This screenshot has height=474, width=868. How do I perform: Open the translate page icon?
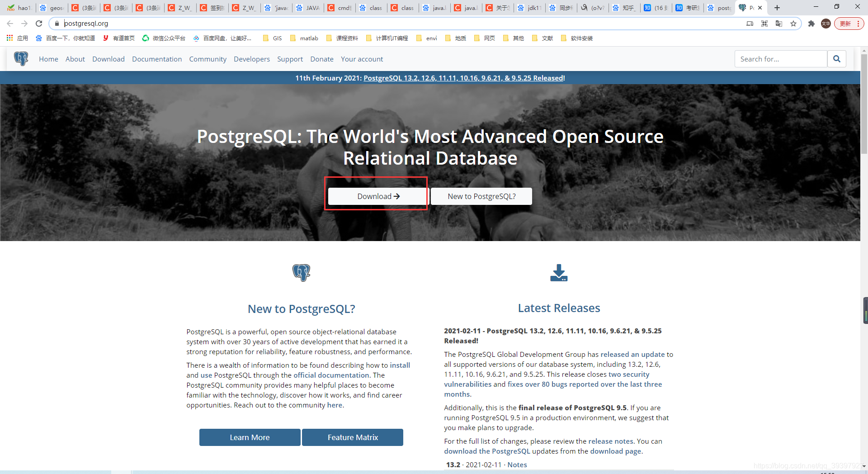[x=779, y=24]
